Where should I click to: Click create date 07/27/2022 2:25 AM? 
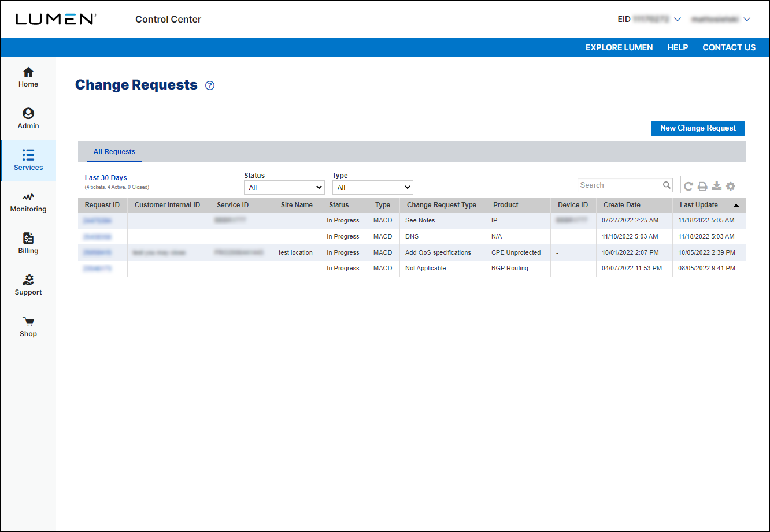click(630, 221)
